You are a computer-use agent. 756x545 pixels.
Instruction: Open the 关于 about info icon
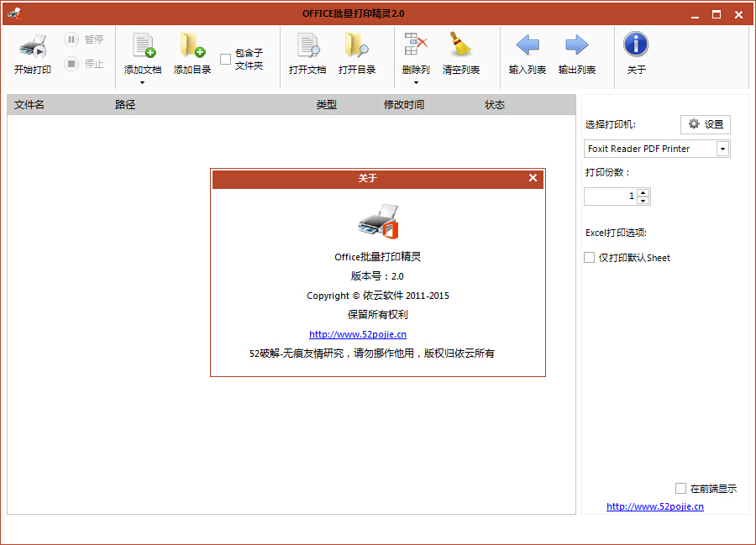click(x=636, y=44)
